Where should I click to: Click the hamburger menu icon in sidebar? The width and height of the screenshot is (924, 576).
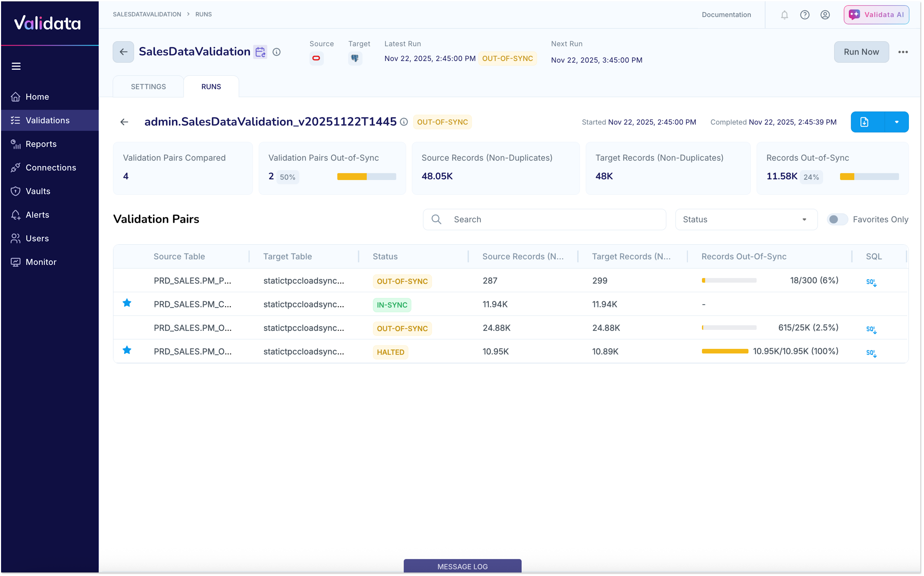(x=16, y=66)
